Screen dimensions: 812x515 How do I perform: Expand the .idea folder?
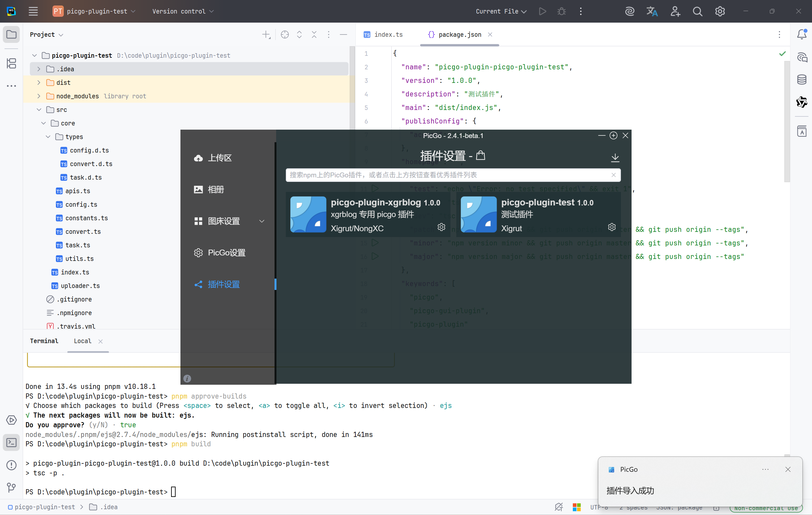(x=39, y=69)
